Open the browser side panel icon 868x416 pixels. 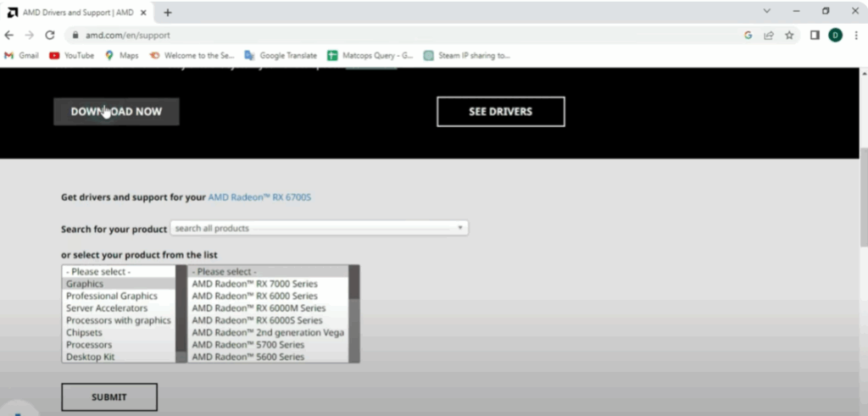pyautogui.click(x=815, y=35)
